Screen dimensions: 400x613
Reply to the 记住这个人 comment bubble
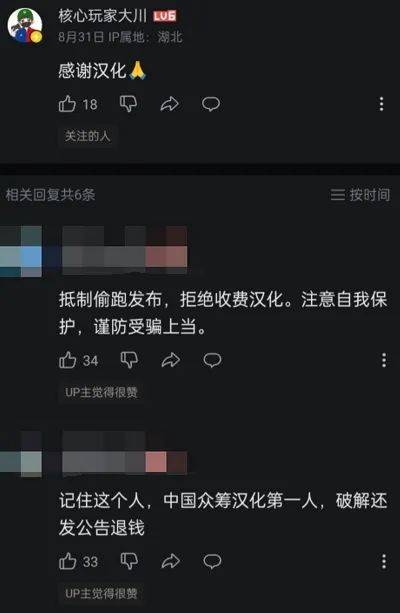[212, 561]
